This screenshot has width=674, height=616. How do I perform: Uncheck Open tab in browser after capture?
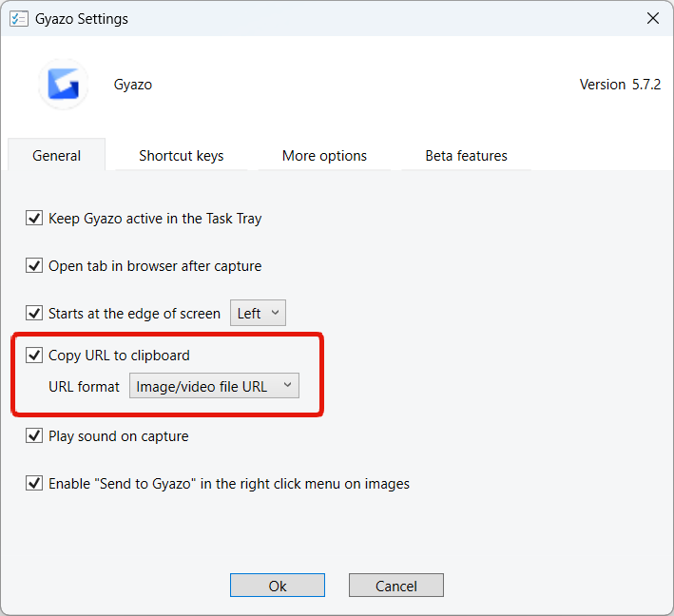tap(34, 265)
